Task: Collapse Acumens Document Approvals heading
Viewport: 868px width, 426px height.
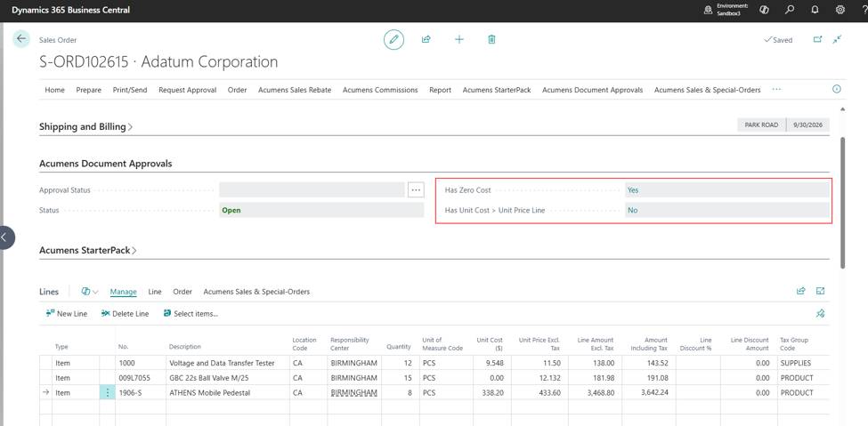Action: click(106, 164)
